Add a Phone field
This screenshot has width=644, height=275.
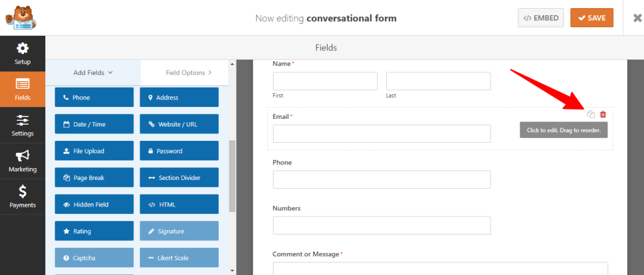coord(94,98)
